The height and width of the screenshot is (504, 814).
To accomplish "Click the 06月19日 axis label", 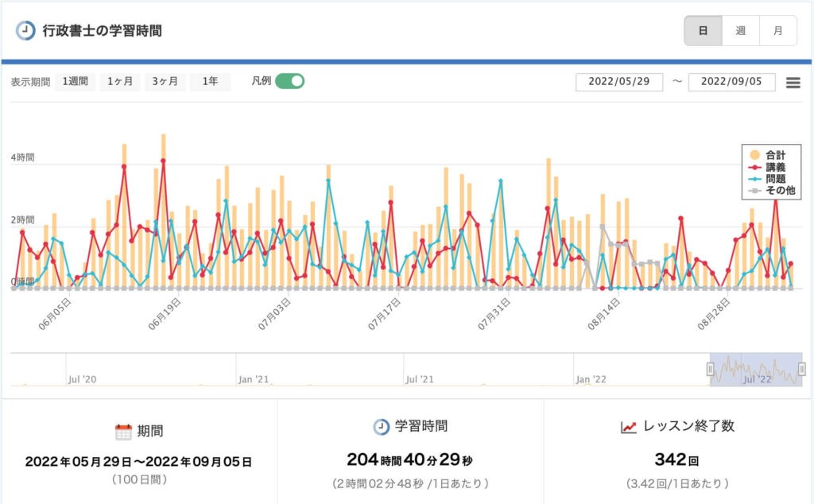I will point(165,314).
